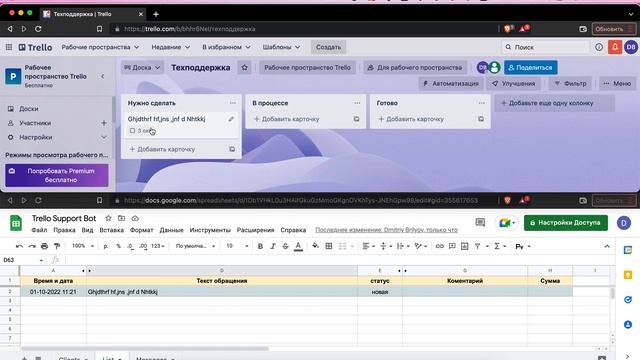The image size is (640, 360).
Task: Click the Trello Поиск search field
Action: click(545, 47)
